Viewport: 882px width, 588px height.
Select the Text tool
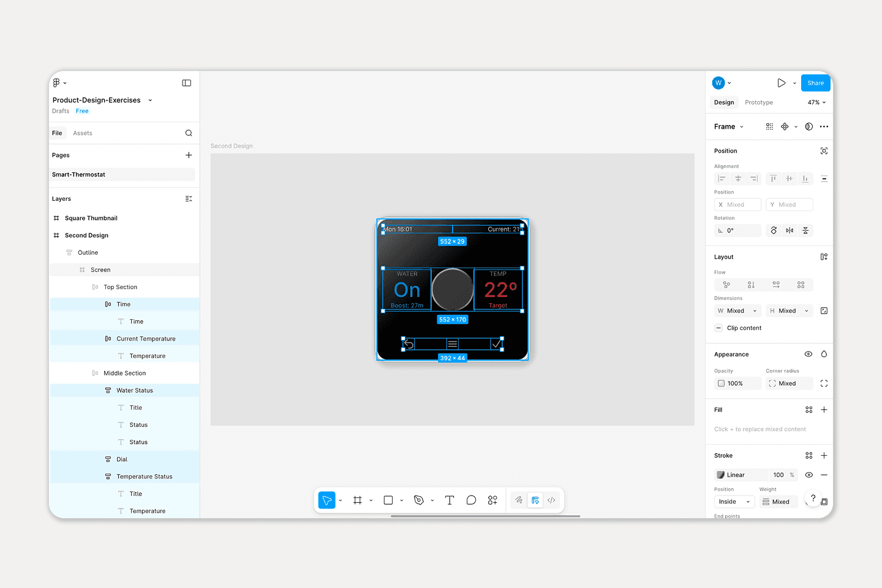pyautogui.click(x=450, y=500)
